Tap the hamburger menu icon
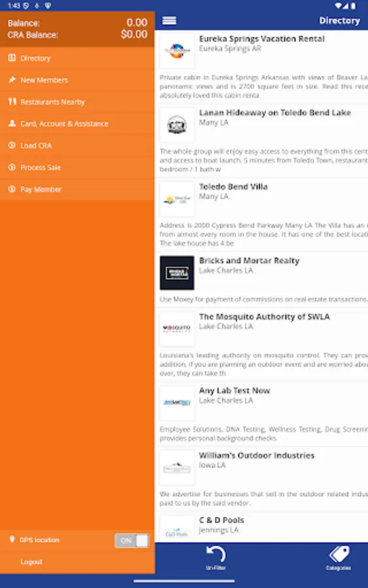 (x=169, y=21)
